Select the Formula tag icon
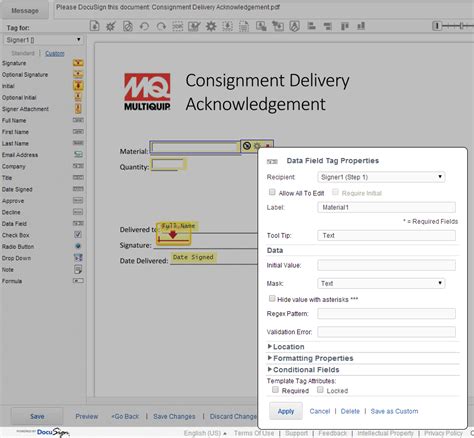 click(78, 281)
